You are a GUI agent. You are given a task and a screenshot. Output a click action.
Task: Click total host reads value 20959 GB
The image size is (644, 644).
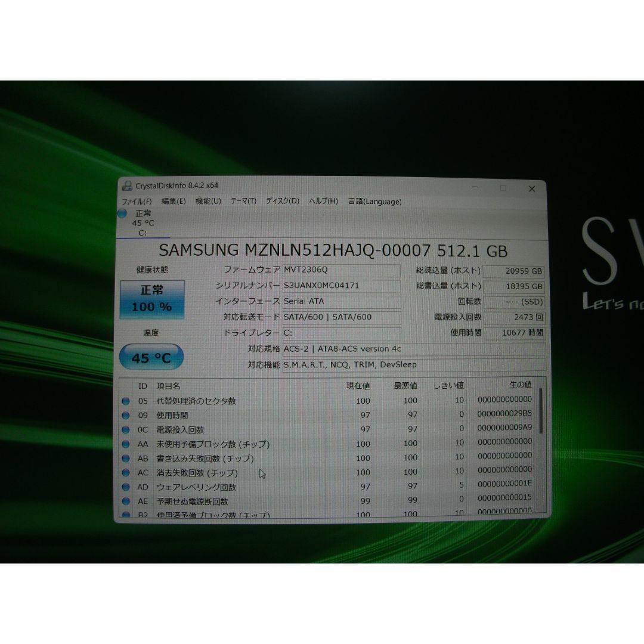click(514, 271)
